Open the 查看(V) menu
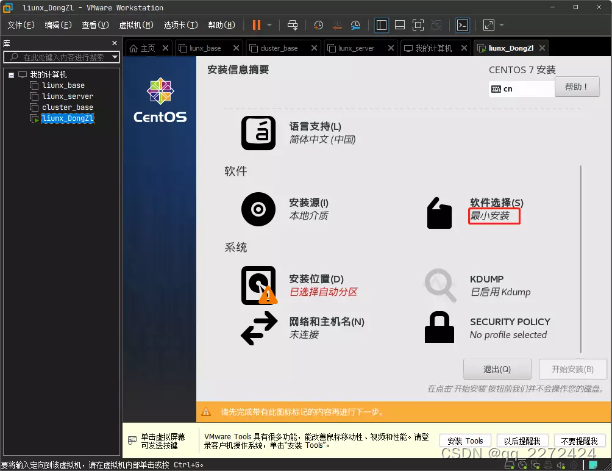The height and width of the screenshot is (471, 612). click(x=95, y=25)
